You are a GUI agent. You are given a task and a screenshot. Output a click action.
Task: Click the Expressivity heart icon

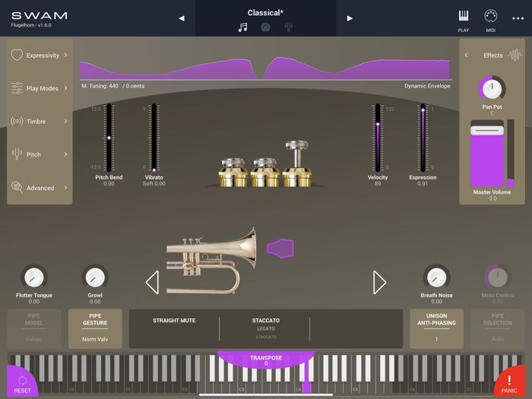coord(17,55)
